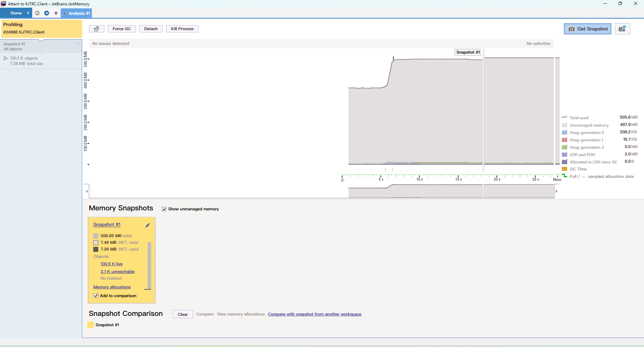644x347 pixels.
Task: Click View memory allocations in comparison
Action: click(240, 314)
